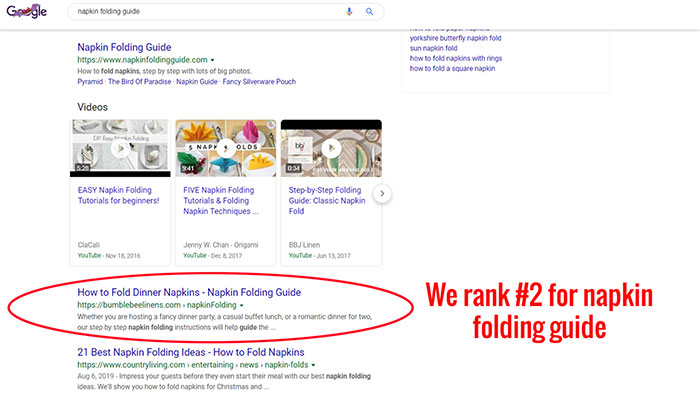Submit search with magnifier icon
700x394 pixels.
369,12
